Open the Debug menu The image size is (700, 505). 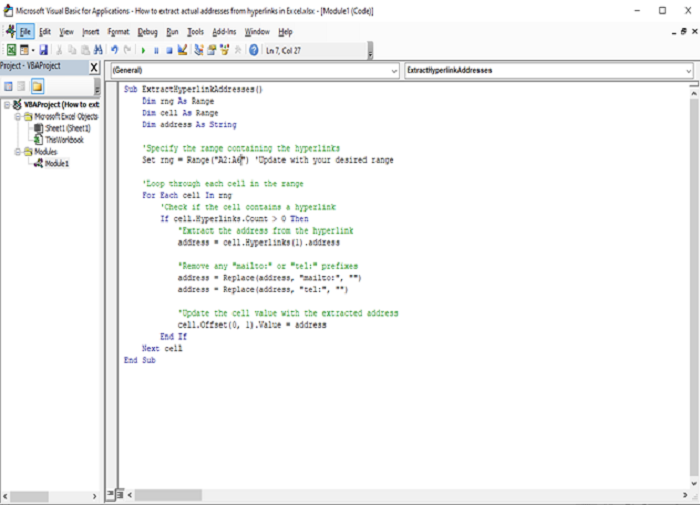(147, 32)
